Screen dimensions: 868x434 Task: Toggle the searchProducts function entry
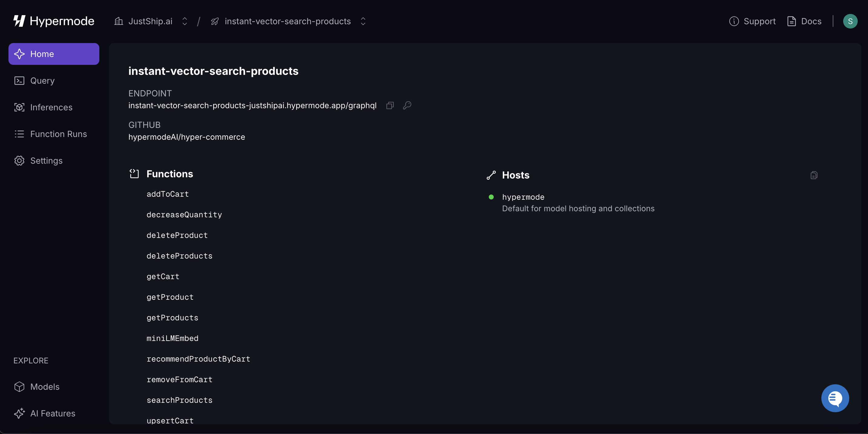pos(179,400)
